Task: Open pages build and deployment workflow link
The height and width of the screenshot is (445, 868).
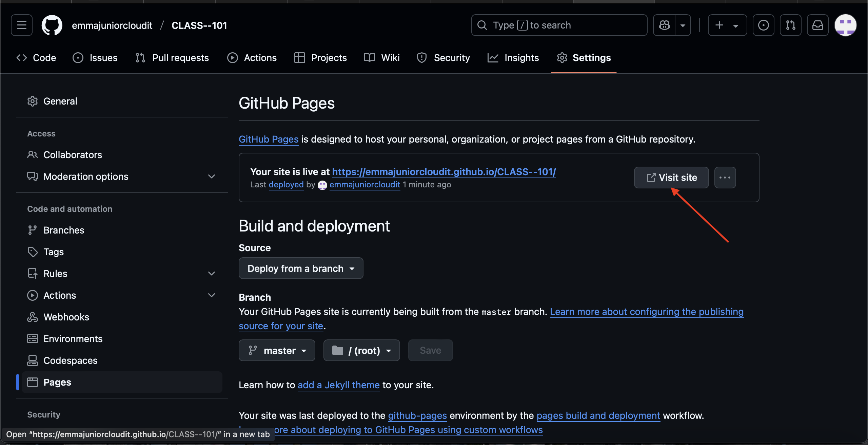Action: pos(598,415)
